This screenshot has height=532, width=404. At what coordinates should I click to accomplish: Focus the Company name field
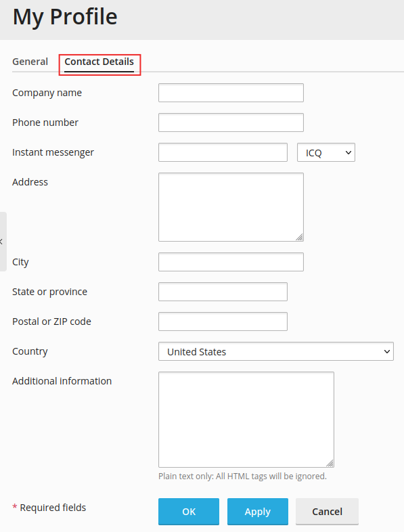click(x=231, y=93)
